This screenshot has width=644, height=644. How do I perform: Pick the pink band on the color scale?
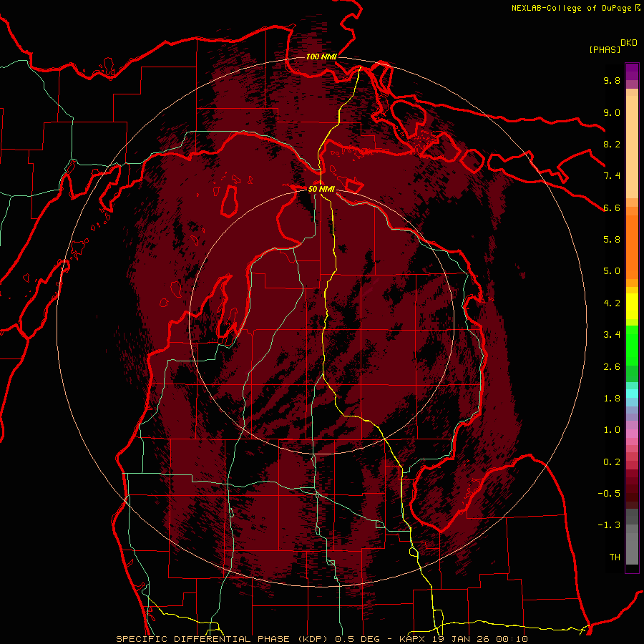tap(632, 434)
